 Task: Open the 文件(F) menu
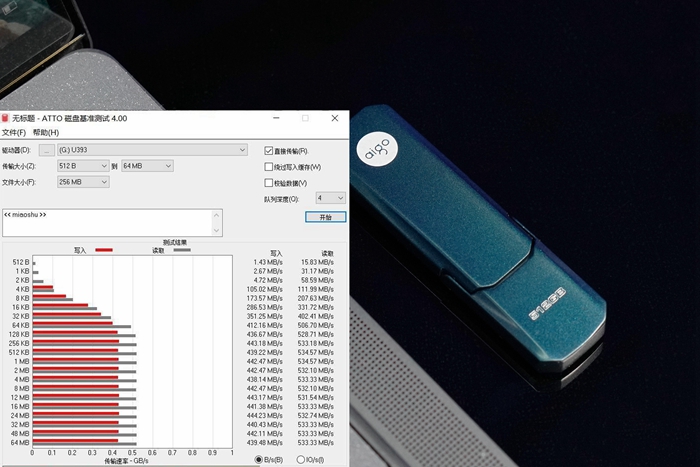click(x=13, y=132)
